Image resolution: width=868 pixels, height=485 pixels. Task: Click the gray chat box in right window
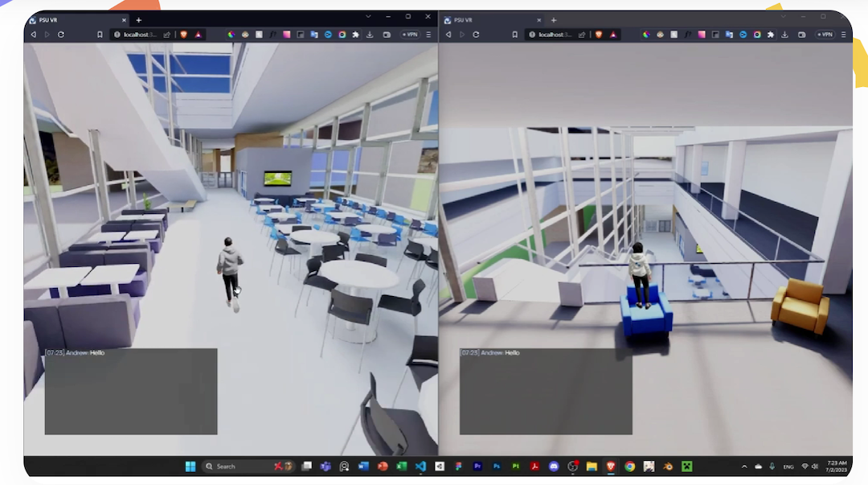[546, 392]
